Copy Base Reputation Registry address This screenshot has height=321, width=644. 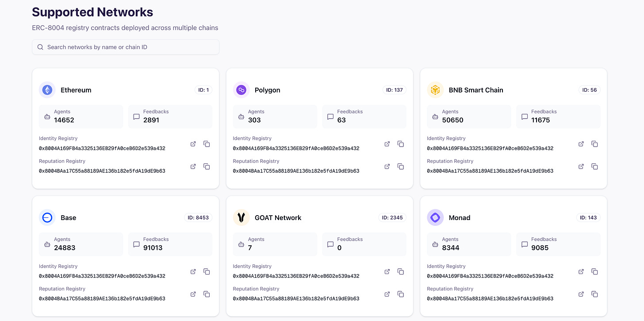(207, 294)
